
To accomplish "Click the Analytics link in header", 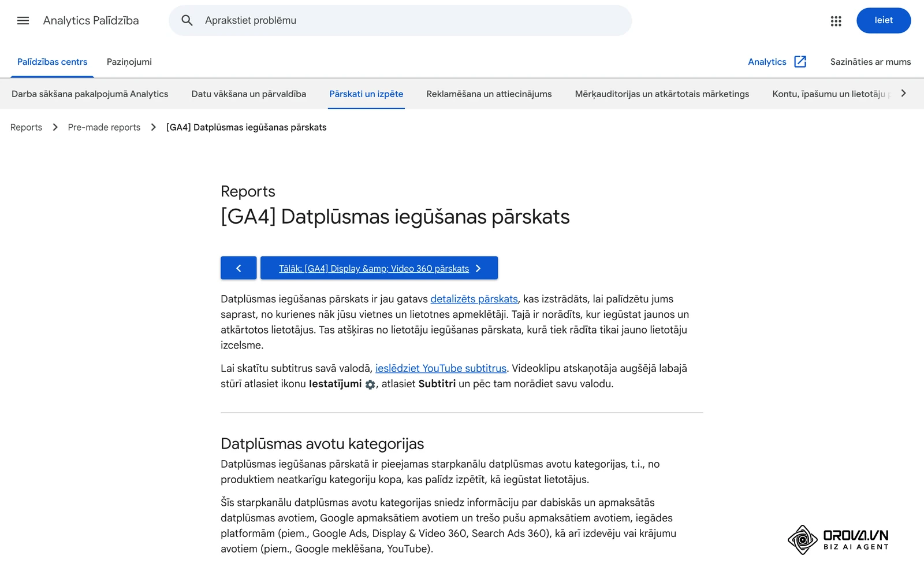I will (x=767, y=62).
